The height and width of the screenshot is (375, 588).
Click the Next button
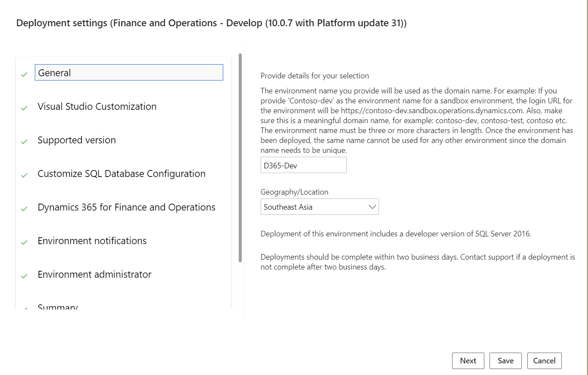468,361
